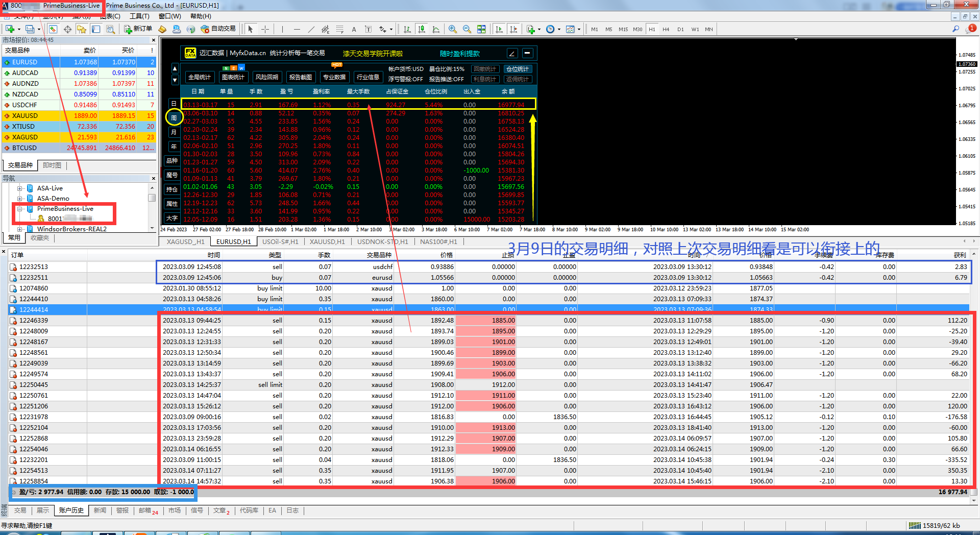The height and width of the screenshot is (535, 980).
Task: Click the New Order (新订单) toolbar button
Action: click(138, 29)
